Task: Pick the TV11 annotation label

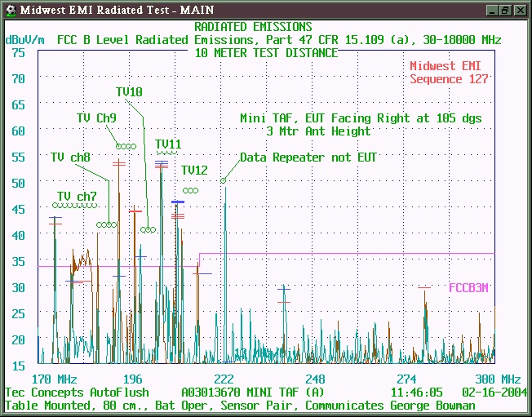Action: point(168,144)
